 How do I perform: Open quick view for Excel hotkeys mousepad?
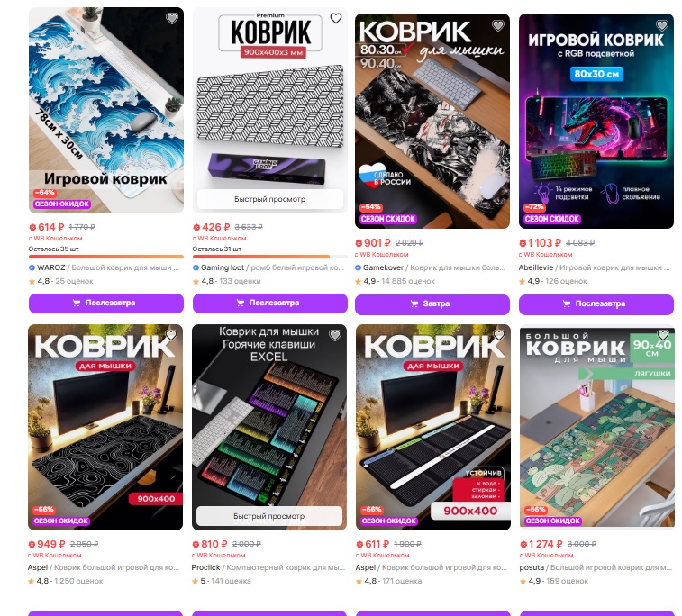269,516
